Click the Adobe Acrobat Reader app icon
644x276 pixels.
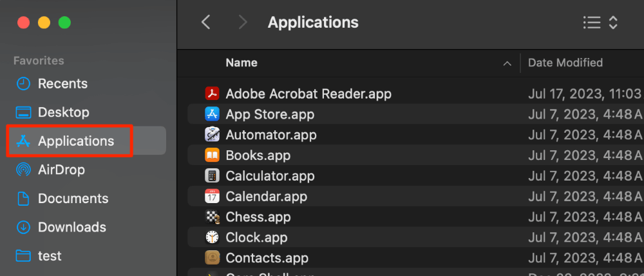coord(212,94)
